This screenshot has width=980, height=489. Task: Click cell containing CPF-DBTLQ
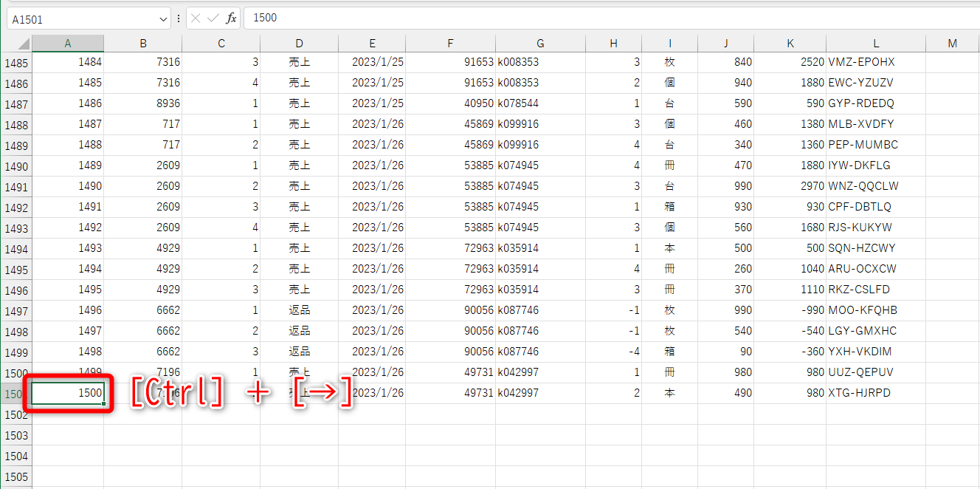(876, 207)
